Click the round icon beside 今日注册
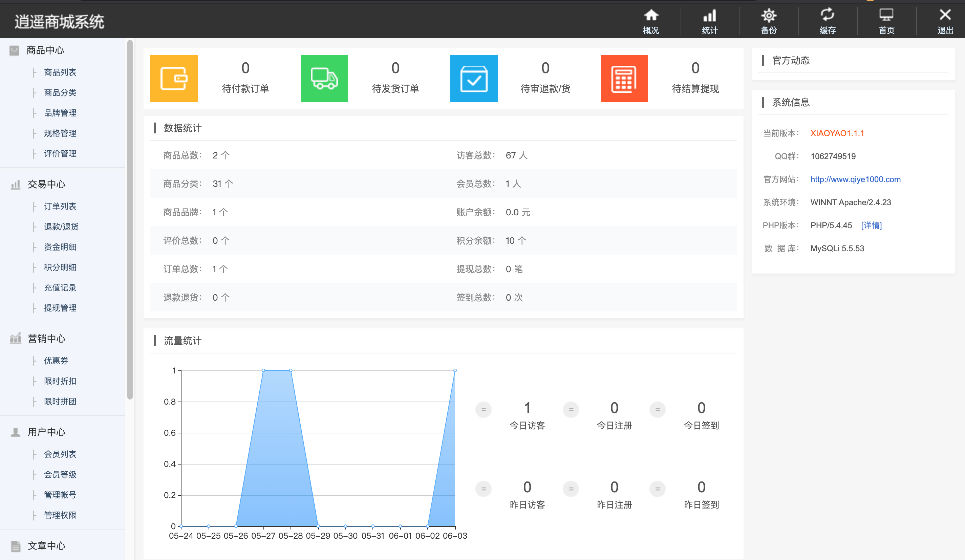 tap(571, 409)
